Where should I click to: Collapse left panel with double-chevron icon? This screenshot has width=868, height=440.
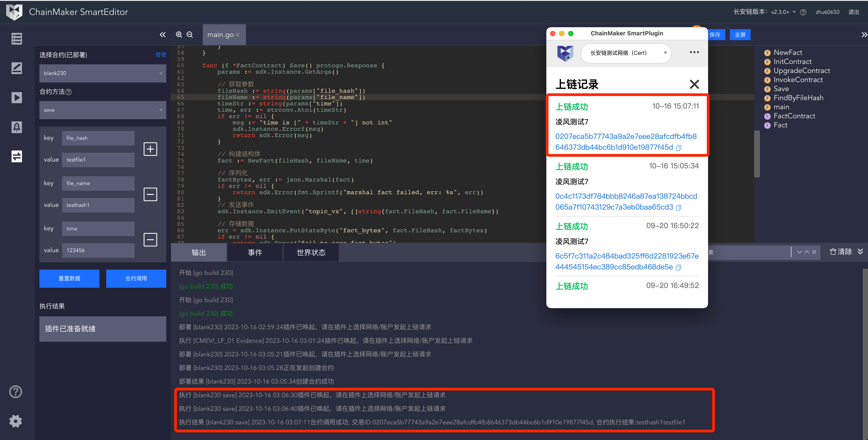coord(163,35)
